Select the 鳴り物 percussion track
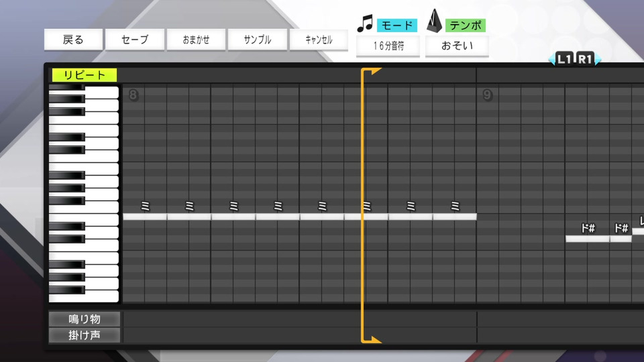 [85, 319]
